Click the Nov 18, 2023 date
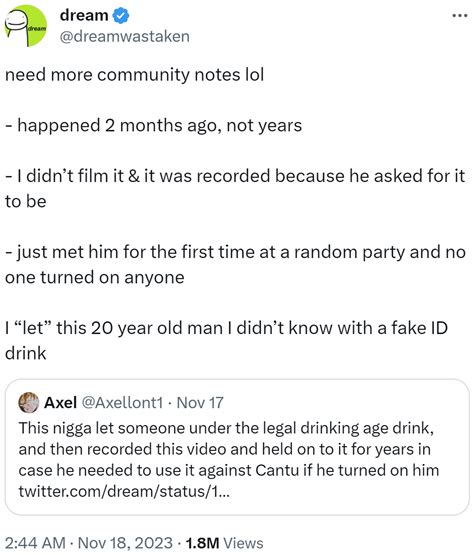 click(x=125, y=543)
